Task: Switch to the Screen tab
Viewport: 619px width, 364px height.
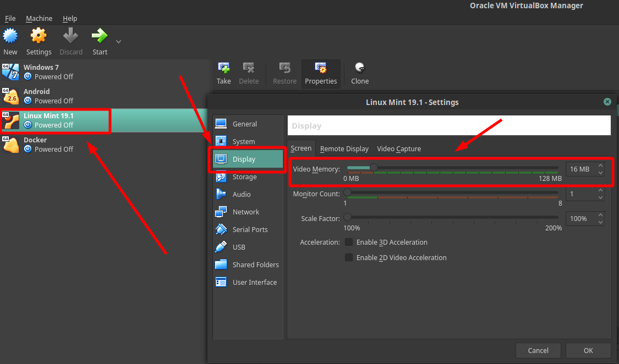Action: click(x=301, y=148)
